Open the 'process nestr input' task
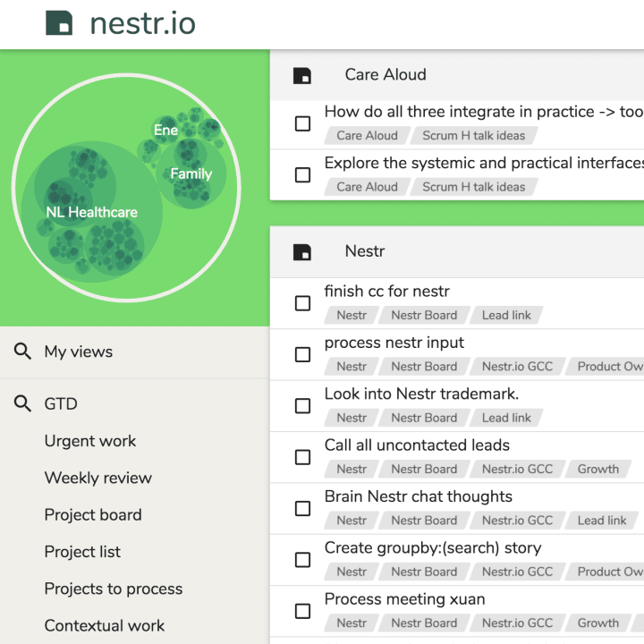 click(x=394, y=343)
